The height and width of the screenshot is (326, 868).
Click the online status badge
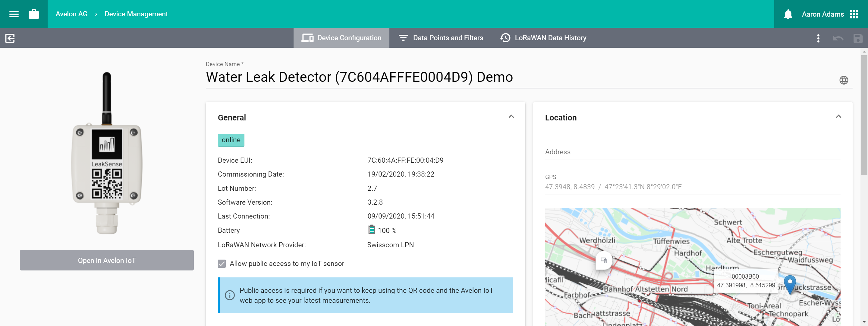tap(231, 140)
